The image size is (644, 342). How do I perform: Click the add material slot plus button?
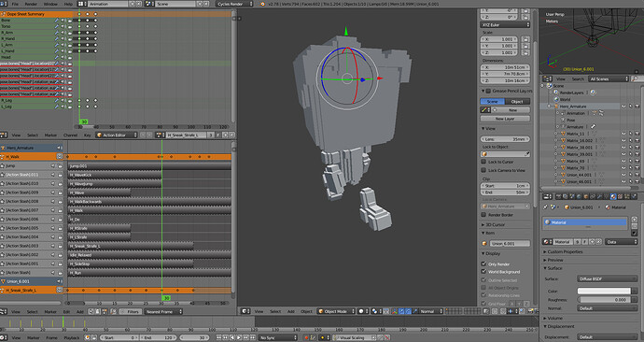(634, 220)
